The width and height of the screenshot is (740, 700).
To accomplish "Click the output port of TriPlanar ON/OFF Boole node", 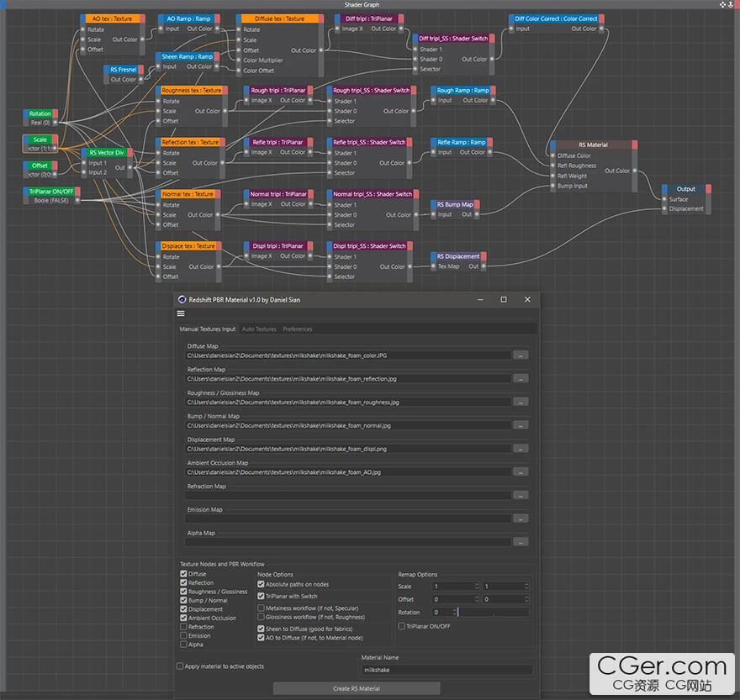I will (x=77, y=200).
